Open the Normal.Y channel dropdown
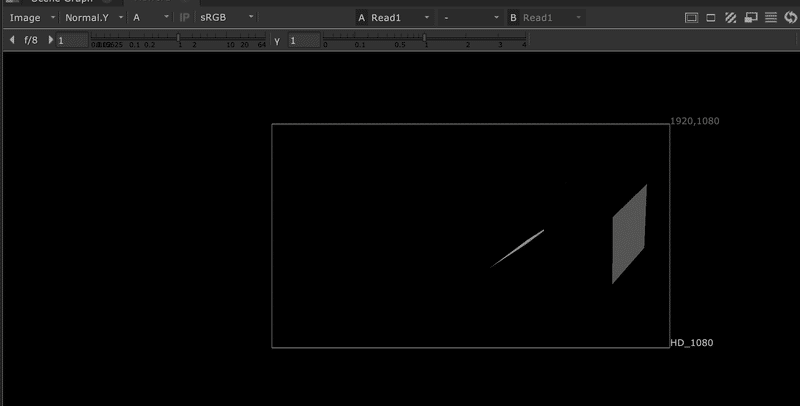800x406 pixels. [x=94, y=18]
